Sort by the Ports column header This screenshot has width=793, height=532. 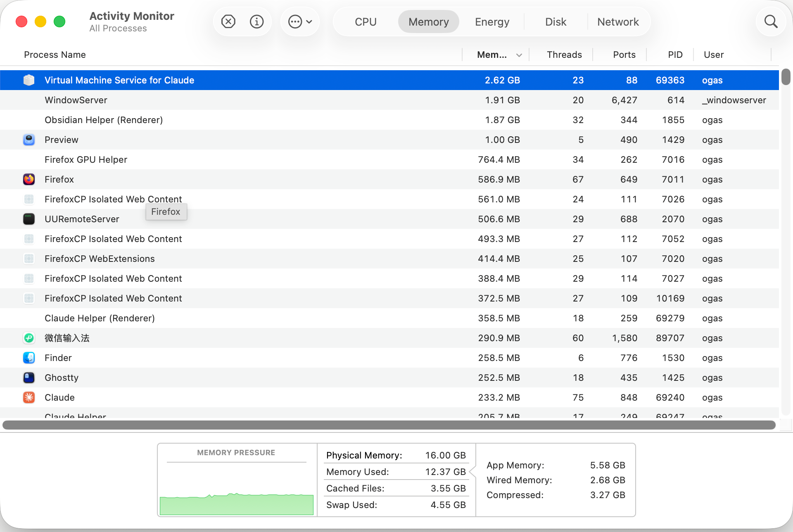624,55
